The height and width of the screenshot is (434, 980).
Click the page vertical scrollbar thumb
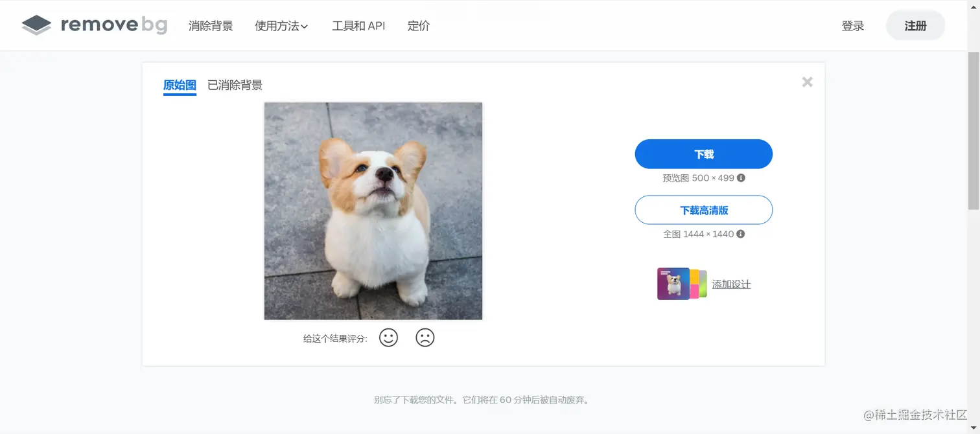974,130
